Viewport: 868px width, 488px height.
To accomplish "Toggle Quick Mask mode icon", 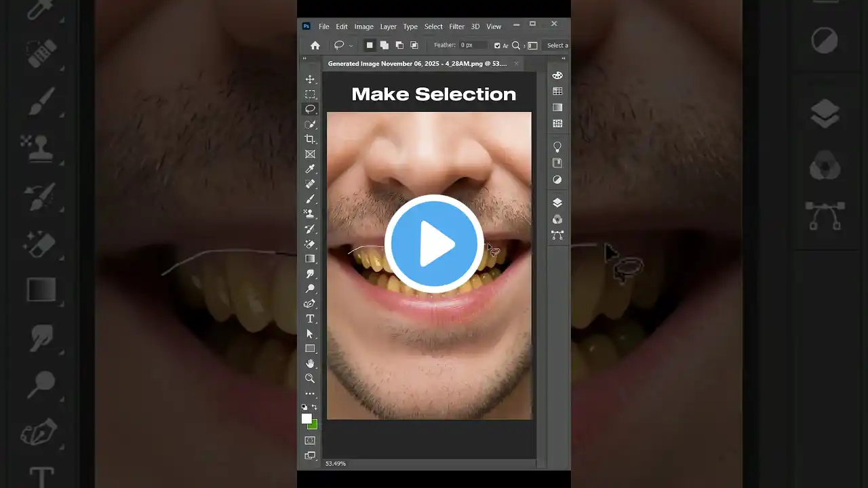I will click(310, 440).
